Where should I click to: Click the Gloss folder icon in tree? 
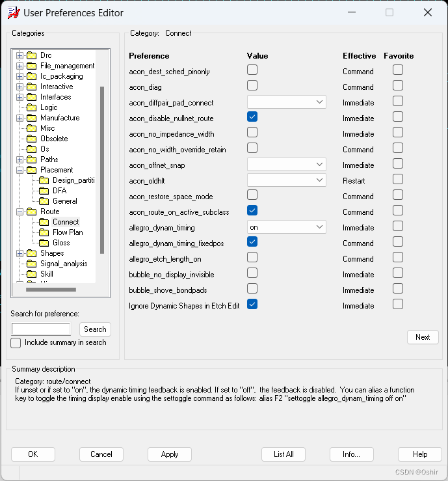pos(44,243)
